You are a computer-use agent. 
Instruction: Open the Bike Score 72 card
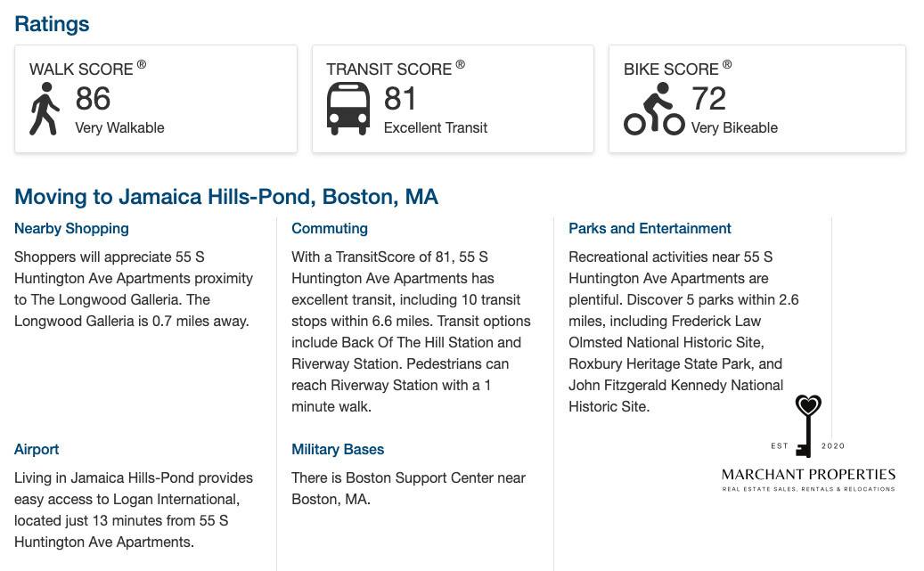[756, 99]
